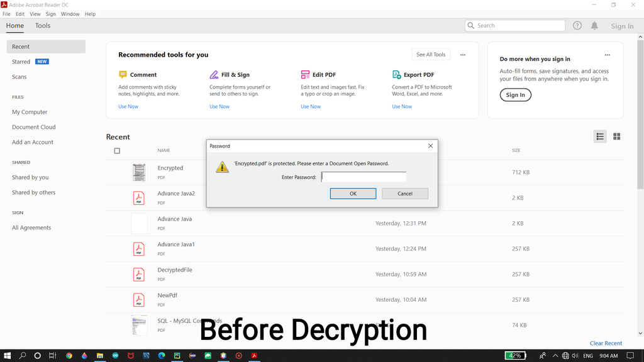Click Use Now under Edit PDF
Image resolution: width=644 pixels, height=362 pixels.
tap(311, 106)
